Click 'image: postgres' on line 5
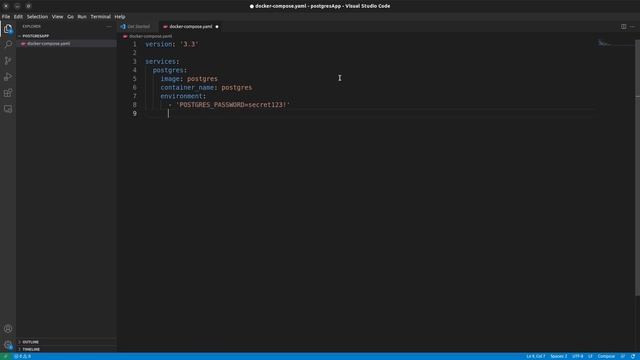 (x=189, y=79)
